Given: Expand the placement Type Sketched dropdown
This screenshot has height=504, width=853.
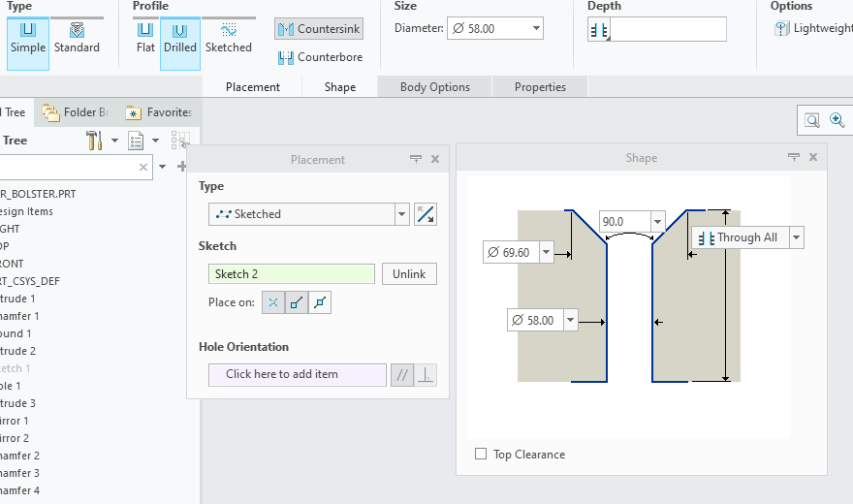Looking at the screenshot, I should [401, 214].
